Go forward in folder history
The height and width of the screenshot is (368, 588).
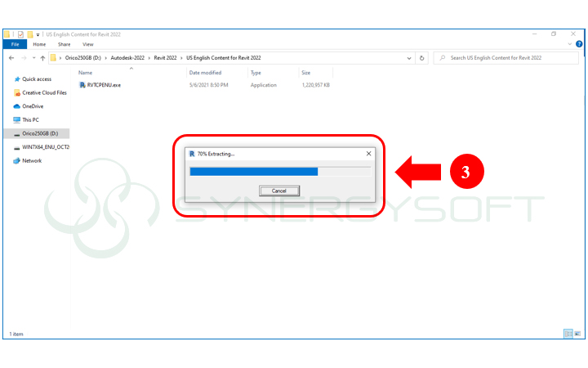pos(24,58)
